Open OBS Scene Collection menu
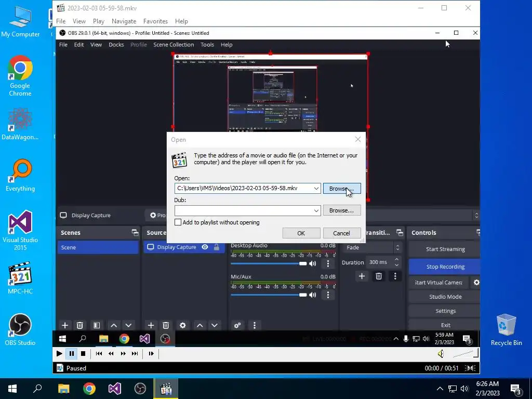Image resolution: width=532 pixels, height=399 pixels. pos(174,45)
